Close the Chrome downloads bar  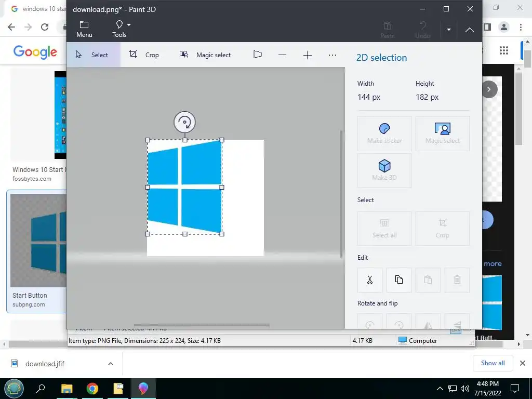523,363
